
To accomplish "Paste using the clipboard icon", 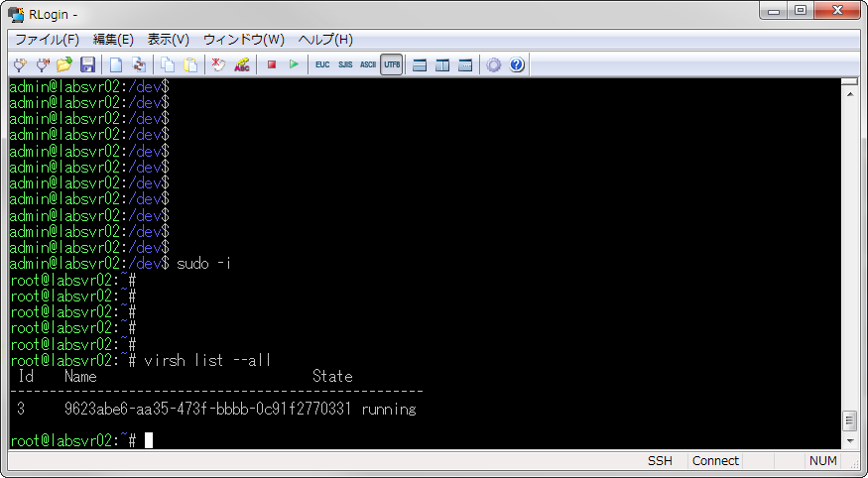I will 190,64.
